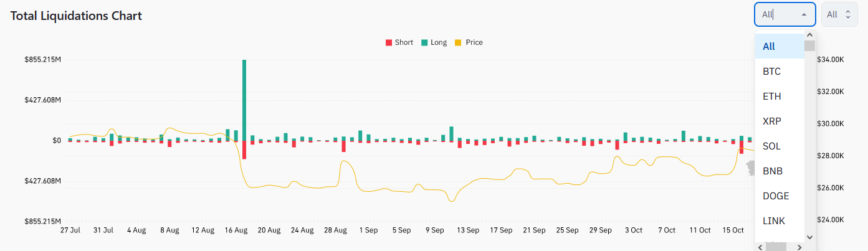Screen dimensions: 868x251
Task: Click the vertical scrollbar thumb in the list
Action: (x=809, y=45)
